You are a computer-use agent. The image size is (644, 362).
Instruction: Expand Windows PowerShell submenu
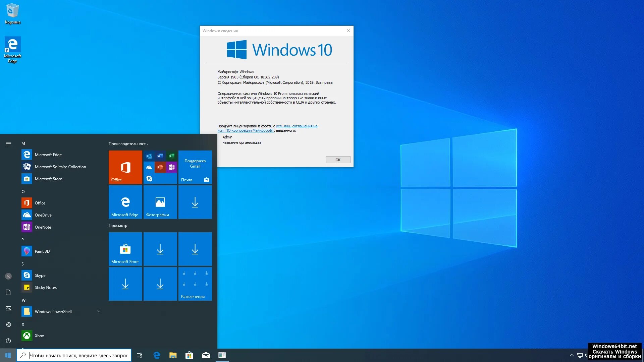tap(98, 312)
